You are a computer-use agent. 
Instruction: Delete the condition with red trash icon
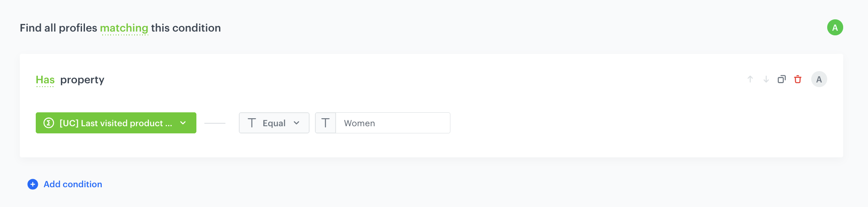click(x=798, y=79)
